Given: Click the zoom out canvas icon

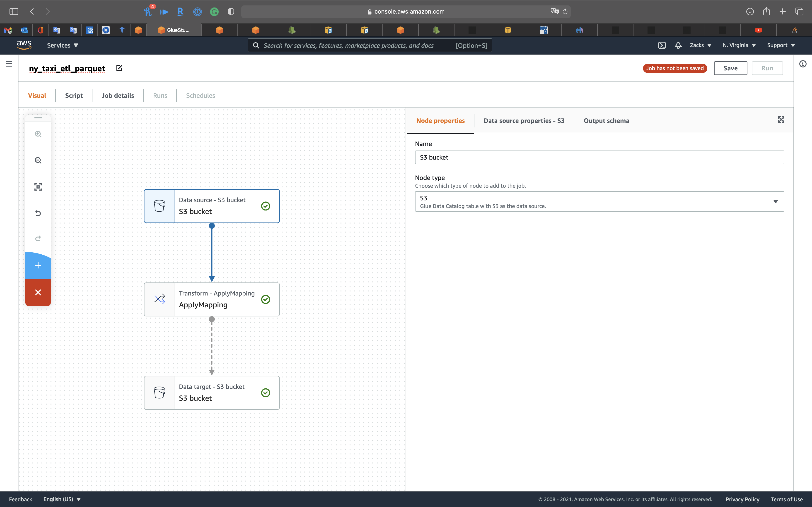Looking at the screenshot, I should [x=38, y=160].
